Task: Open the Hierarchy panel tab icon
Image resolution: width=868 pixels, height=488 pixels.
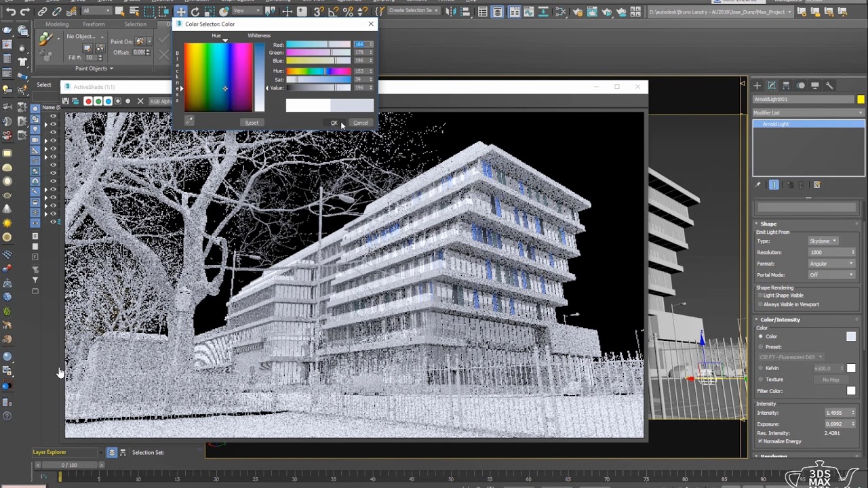Action: point(786,85)
